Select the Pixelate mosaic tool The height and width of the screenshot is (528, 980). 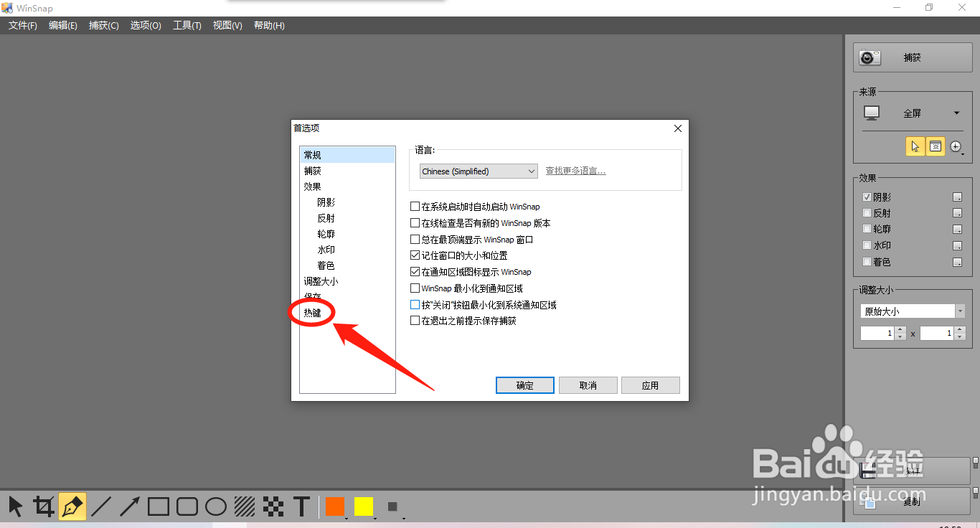(273, 506)
